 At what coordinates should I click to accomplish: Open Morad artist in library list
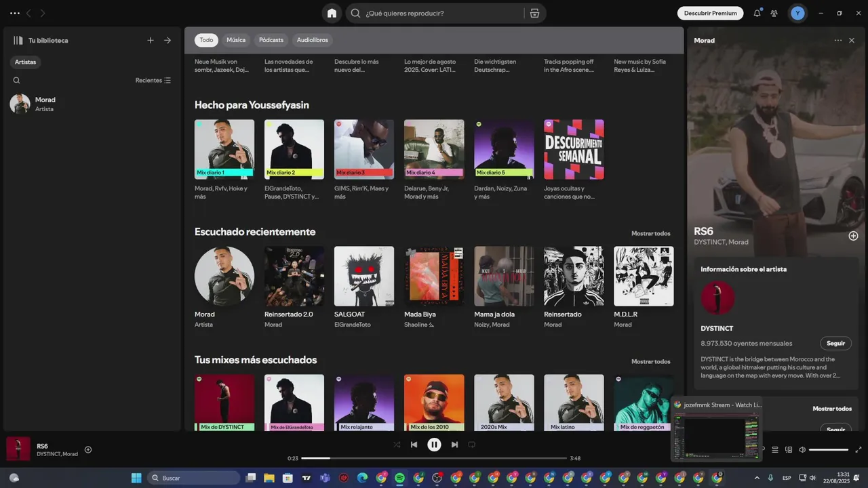pos(91,104)
